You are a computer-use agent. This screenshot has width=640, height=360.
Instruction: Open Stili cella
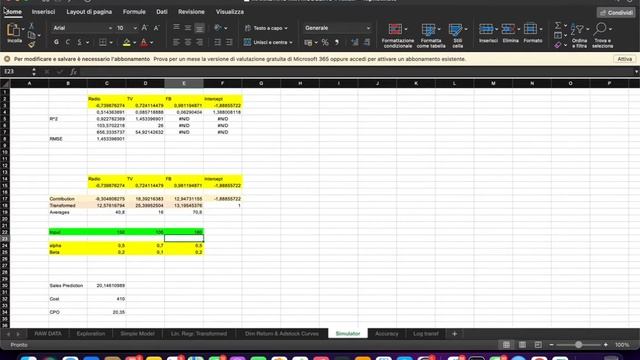pos(458,36)
